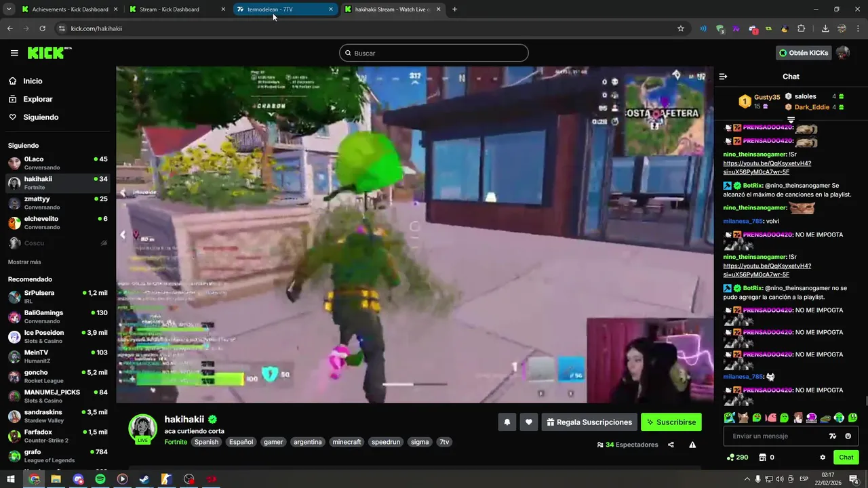Open elchevelito channel in sidebar

pyautogui.click(x=58, y=222)
